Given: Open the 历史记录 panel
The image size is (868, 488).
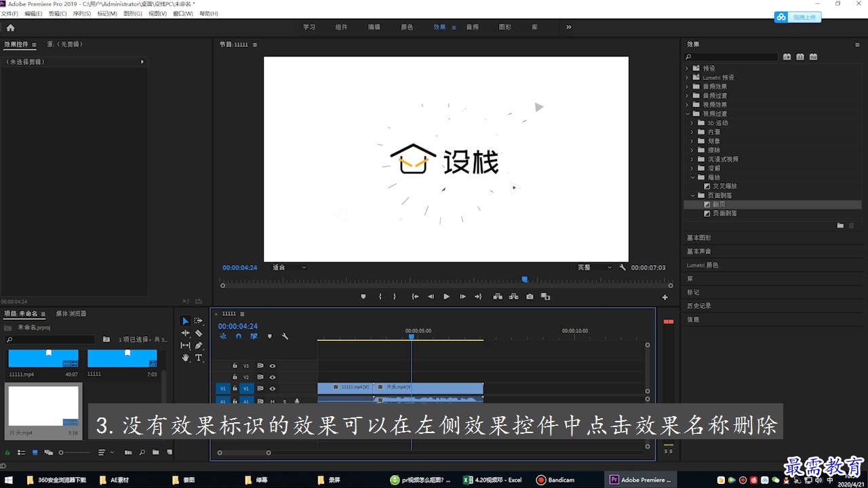Looking at the screenshot, I should pyautogui.click(x=699, y=306).
